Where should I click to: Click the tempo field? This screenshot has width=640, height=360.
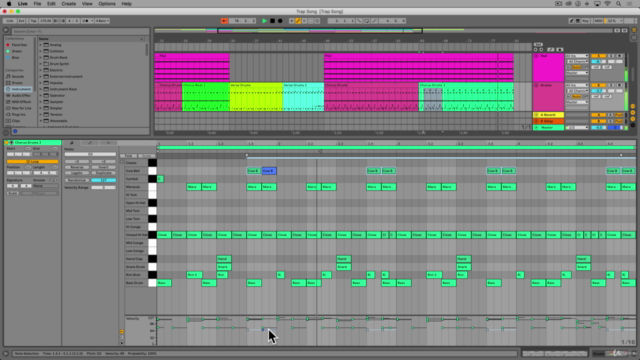(45, 21)
